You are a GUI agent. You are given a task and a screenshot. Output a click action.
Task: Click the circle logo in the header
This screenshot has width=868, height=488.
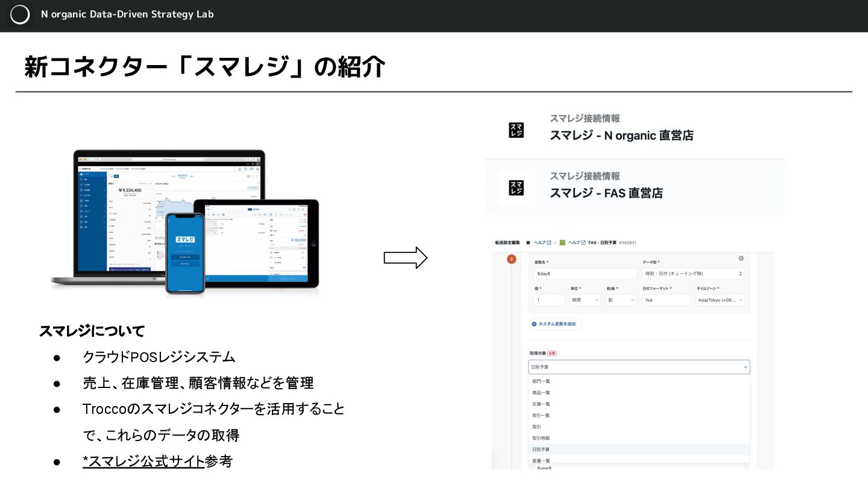tap(20, 14)
